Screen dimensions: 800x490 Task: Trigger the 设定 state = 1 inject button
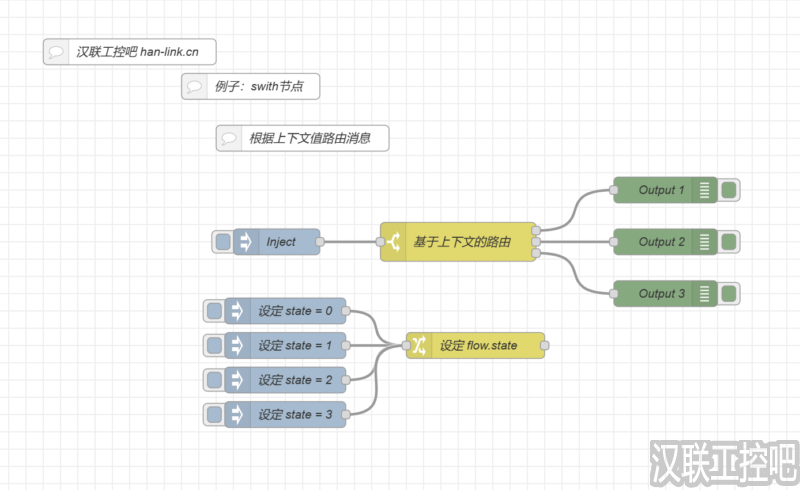(213, 345)
